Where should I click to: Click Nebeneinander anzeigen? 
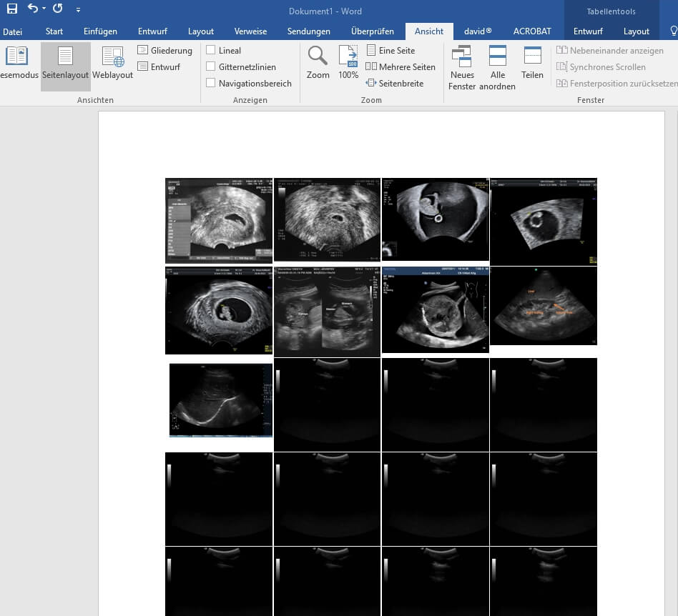point(609,51)
